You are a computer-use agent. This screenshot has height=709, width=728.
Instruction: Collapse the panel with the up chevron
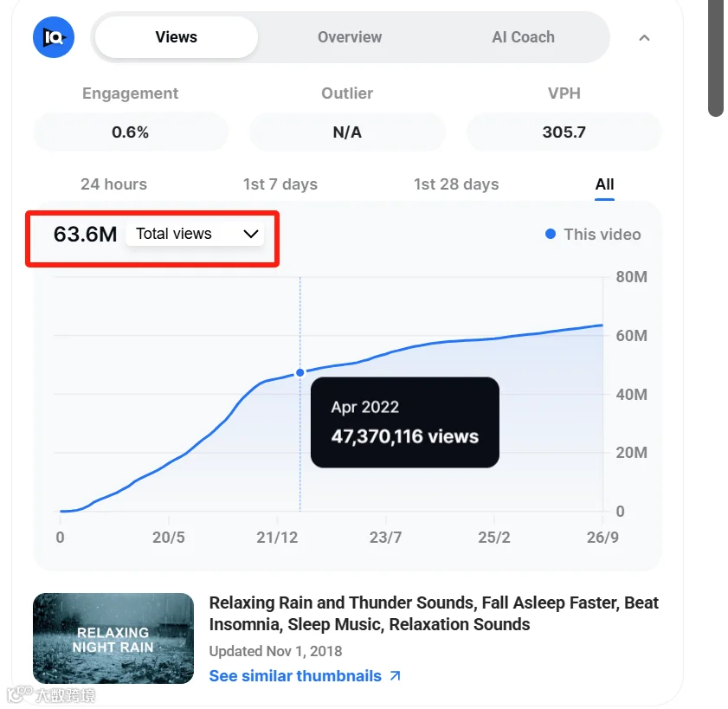644,37
